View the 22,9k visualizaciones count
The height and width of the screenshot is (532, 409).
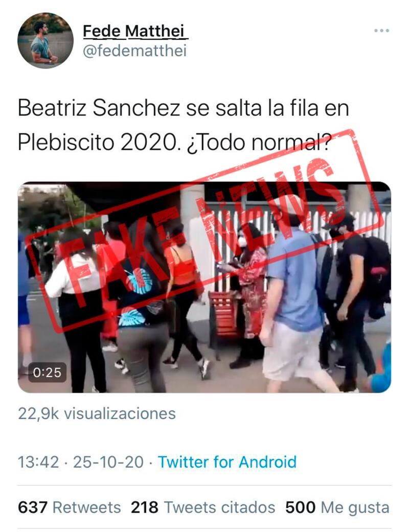[x=97, y=414]
